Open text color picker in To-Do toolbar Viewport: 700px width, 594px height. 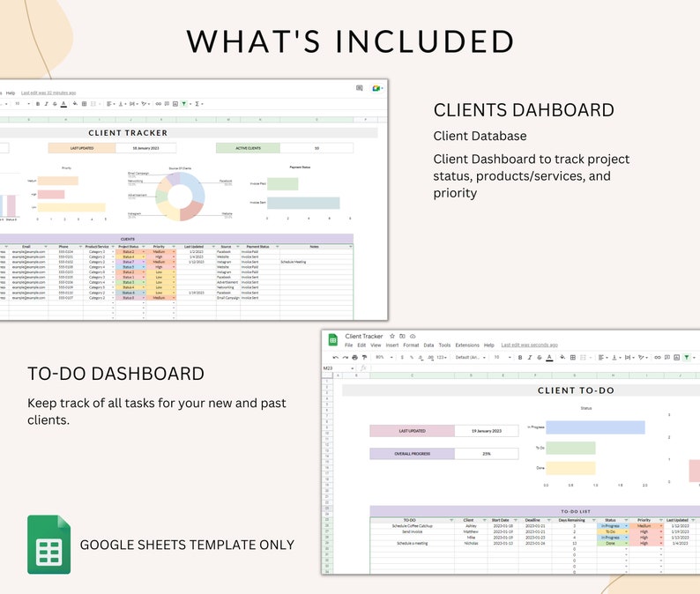(x=549, y=358)
